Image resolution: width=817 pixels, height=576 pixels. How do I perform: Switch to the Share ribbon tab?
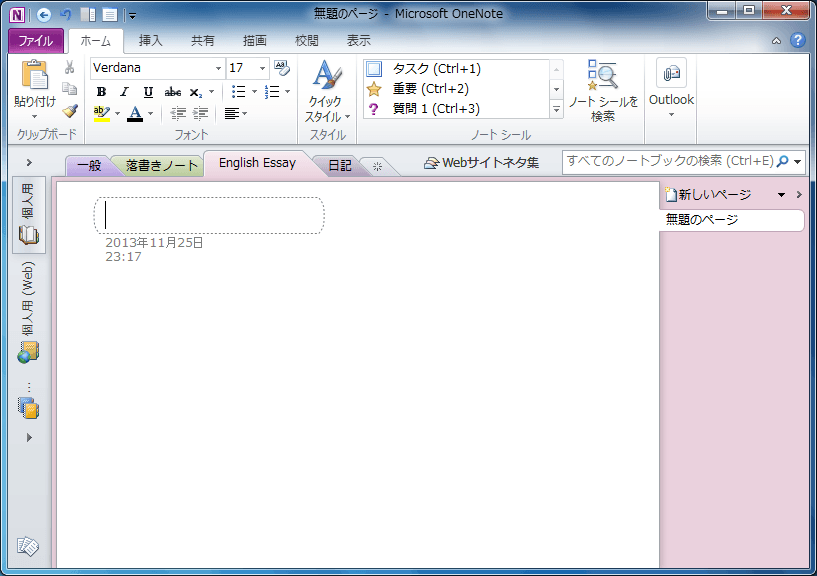click(x=203, y=41)
